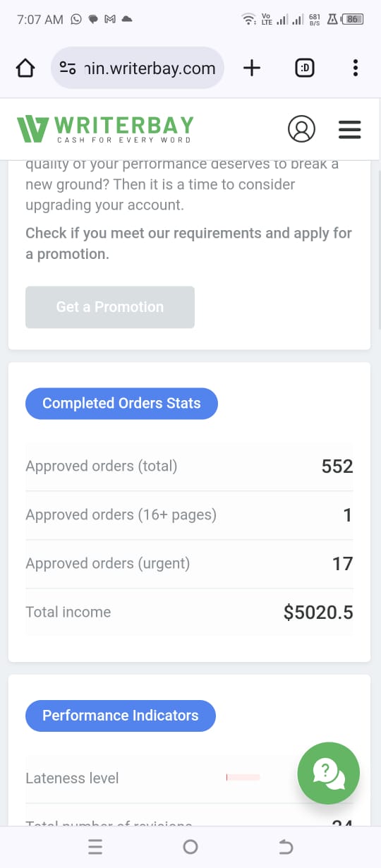
Task: Expand the hamburger navigation menu
Action: pyautogui.click(x=350, y=129)
